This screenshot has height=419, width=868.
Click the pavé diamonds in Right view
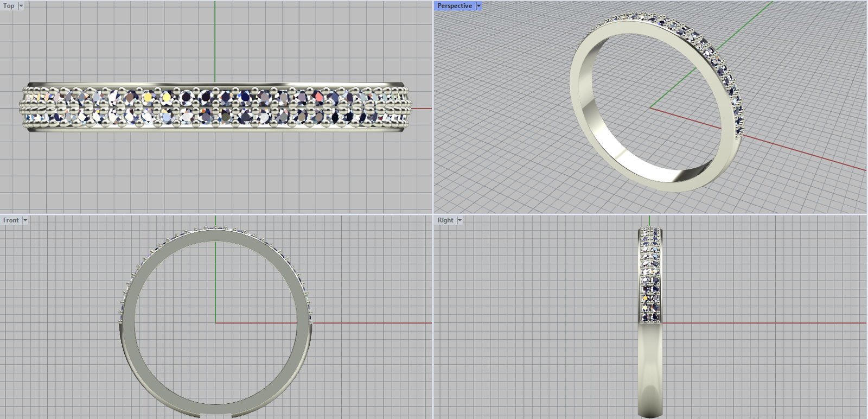coord(650,271)
